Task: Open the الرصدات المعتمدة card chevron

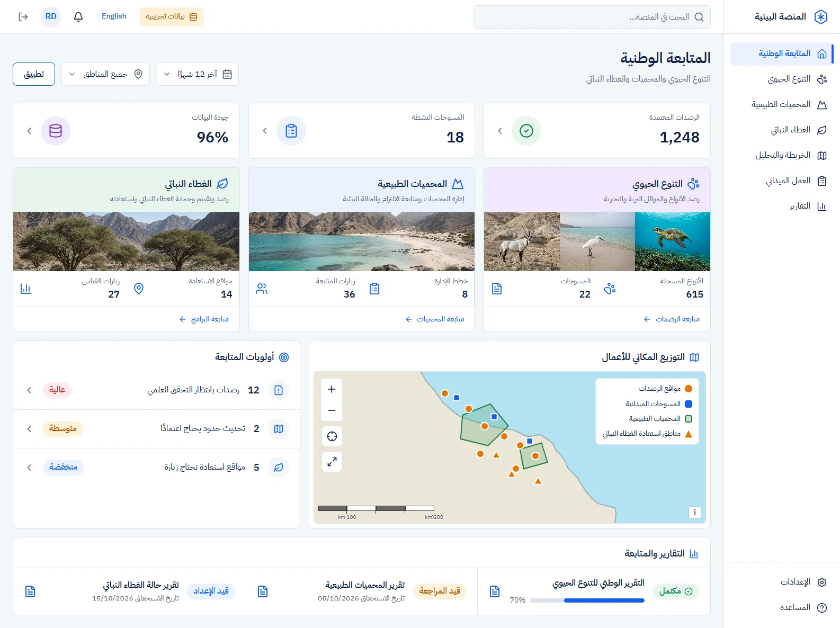Action: tap(500, 131)
